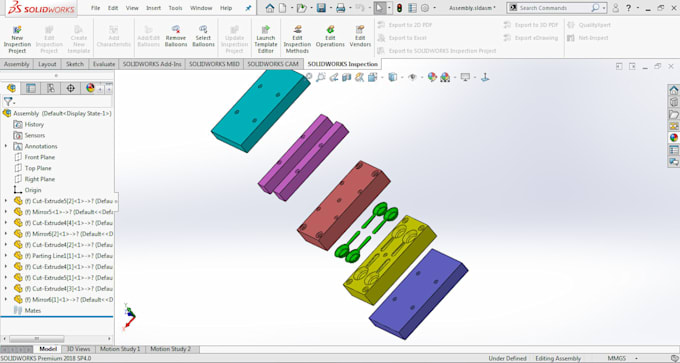Switch to the Assembly tab
680x363 pixels.
coord(16,64)
